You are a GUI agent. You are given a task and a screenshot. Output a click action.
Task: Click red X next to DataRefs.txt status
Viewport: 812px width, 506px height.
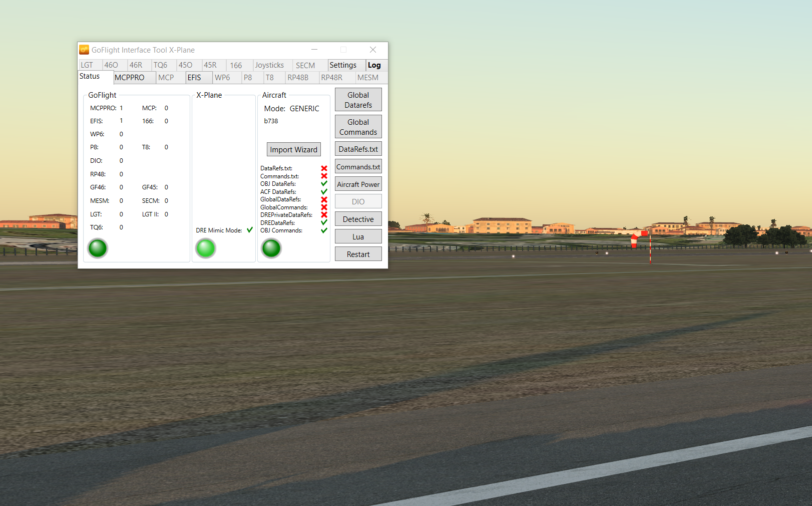[x=324, y=168]
